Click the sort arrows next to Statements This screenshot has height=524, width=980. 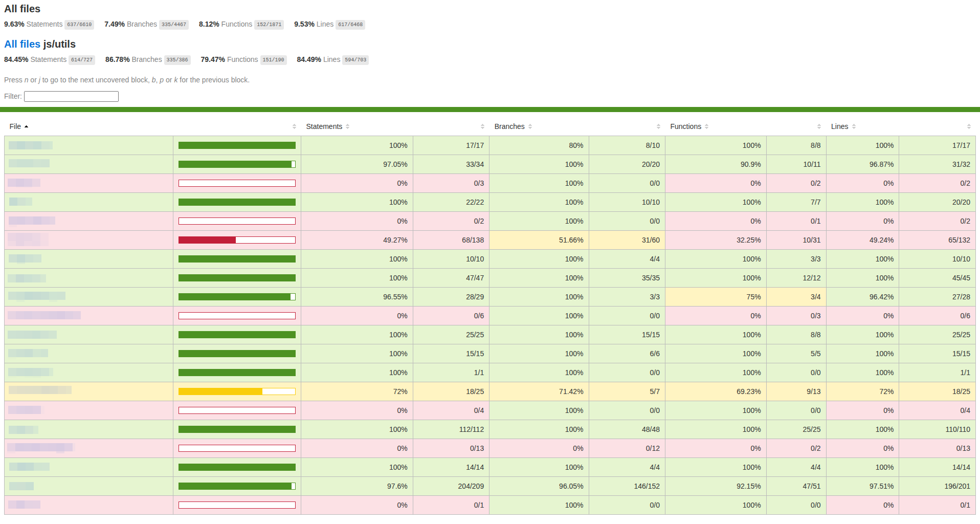pyautogui.click(x=347, y=126)
